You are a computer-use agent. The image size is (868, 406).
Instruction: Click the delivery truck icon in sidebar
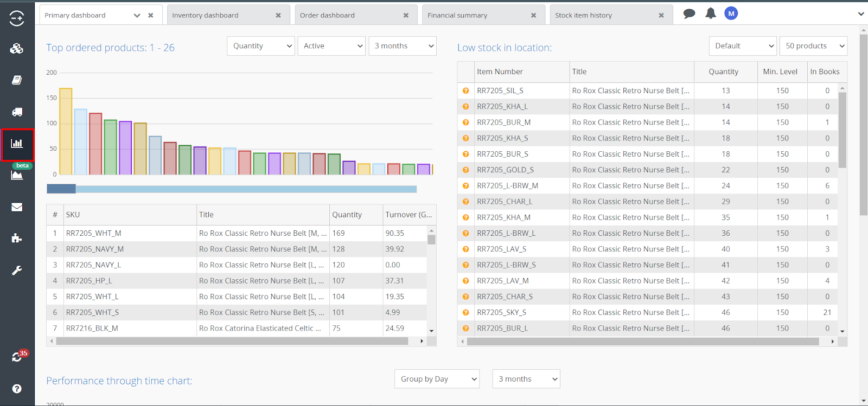pyautogui.click(x=17, y=112)
